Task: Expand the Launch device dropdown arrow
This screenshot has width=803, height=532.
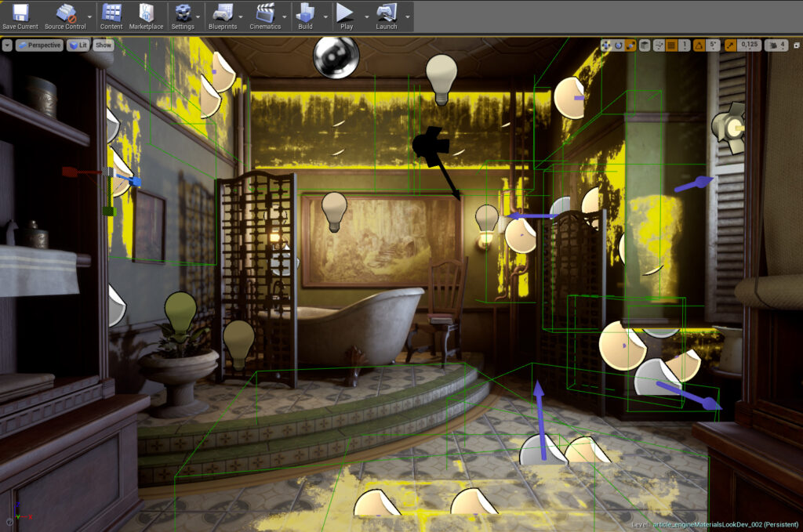Action: (x=408, y=17)
